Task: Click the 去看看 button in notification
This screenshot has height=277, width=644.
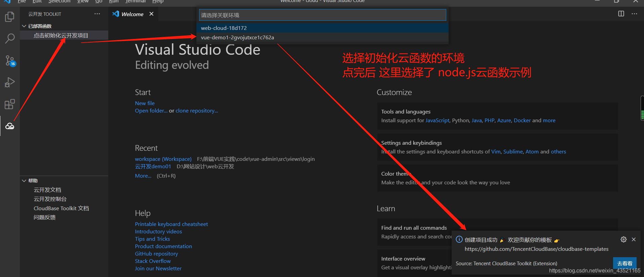Action: click(624, 263)
